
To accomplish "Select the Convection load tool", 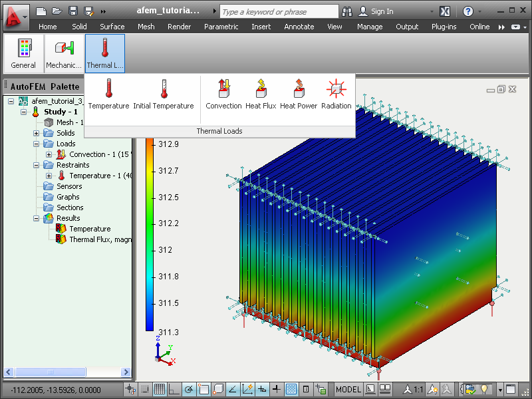I will click(223, 94).
